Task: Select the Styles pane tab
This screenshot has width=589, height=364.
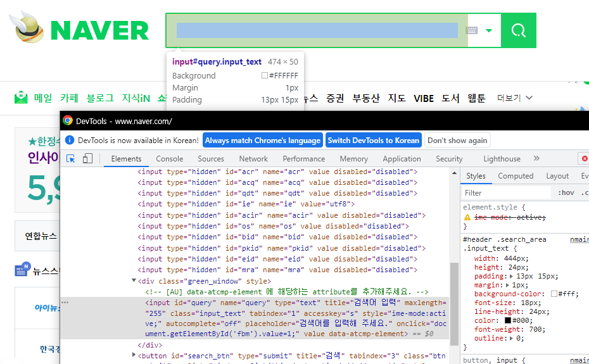Action: 476,176
